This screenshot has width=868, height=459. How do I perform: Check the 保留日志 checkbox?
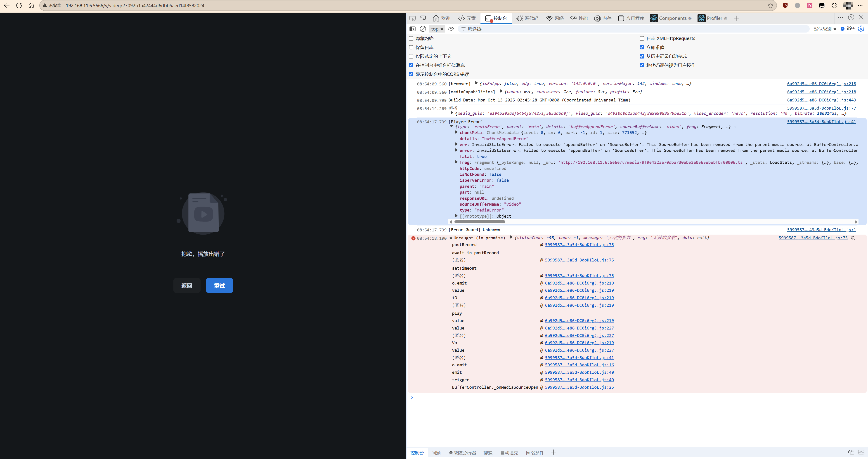(411, 47)
